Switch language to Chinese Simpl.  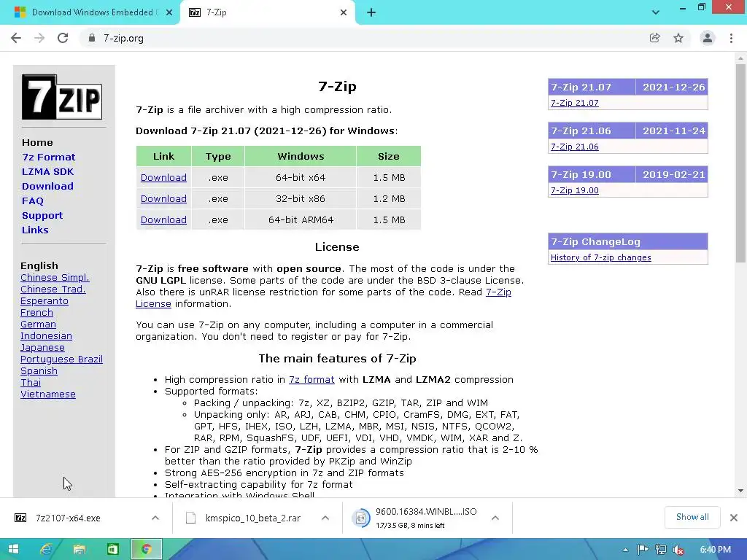55,278
